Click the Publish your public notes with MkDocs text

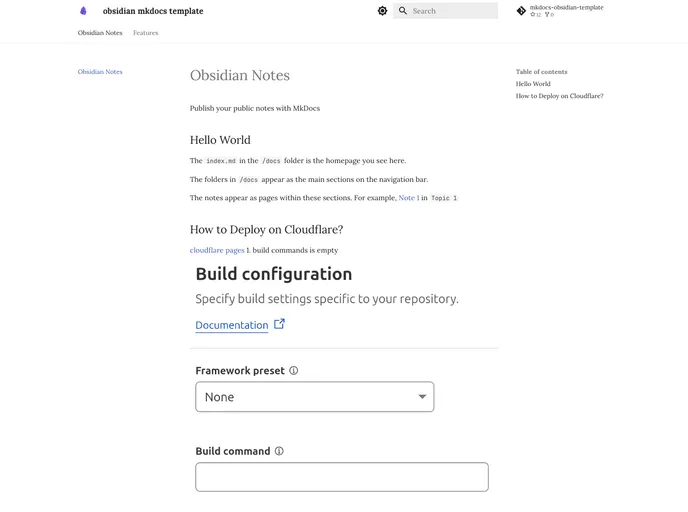coord(255,108)
